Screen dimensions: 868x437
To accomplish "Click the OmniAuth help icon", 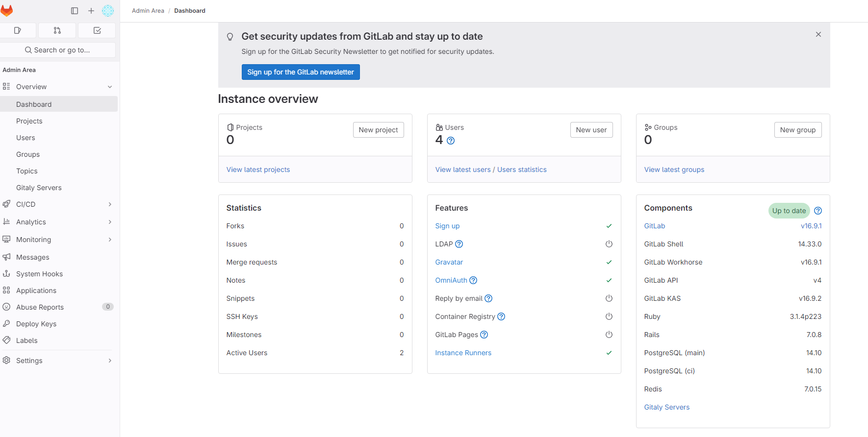I will [473, 280].
